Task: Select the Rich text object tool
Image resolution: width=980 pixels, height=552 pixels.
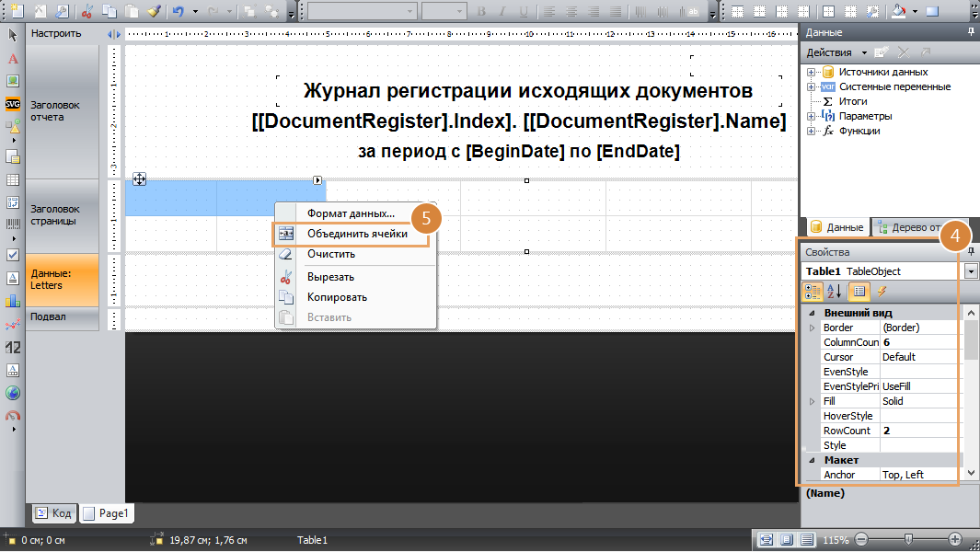Action: 13,278
